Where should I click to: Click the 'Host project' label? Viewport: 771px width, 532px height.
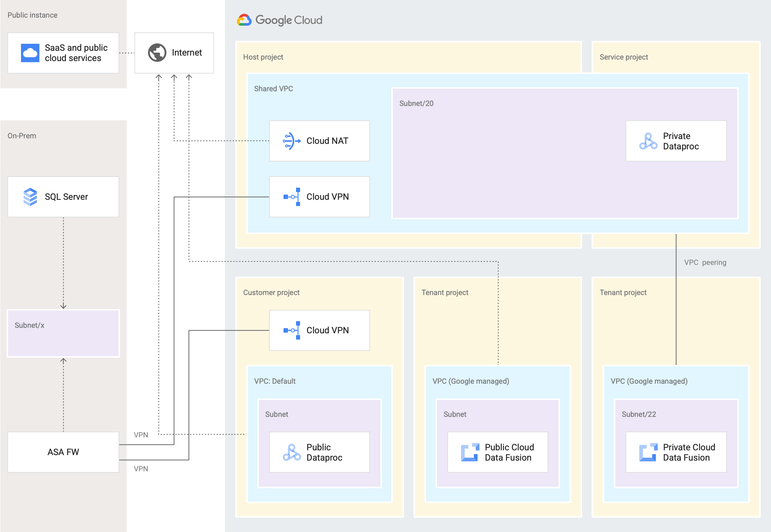(263, 57)
